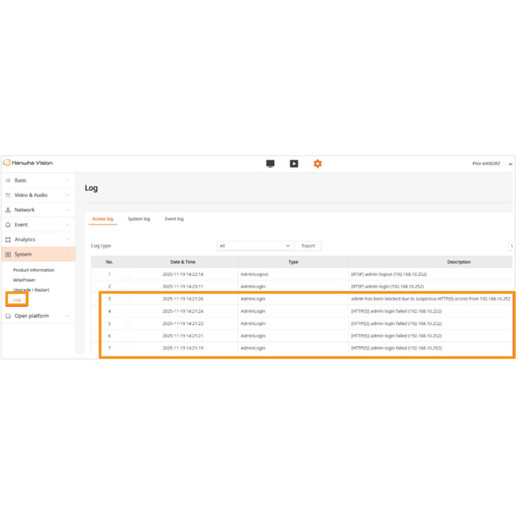Click the Basic menu icon

(x=8, y=180)
